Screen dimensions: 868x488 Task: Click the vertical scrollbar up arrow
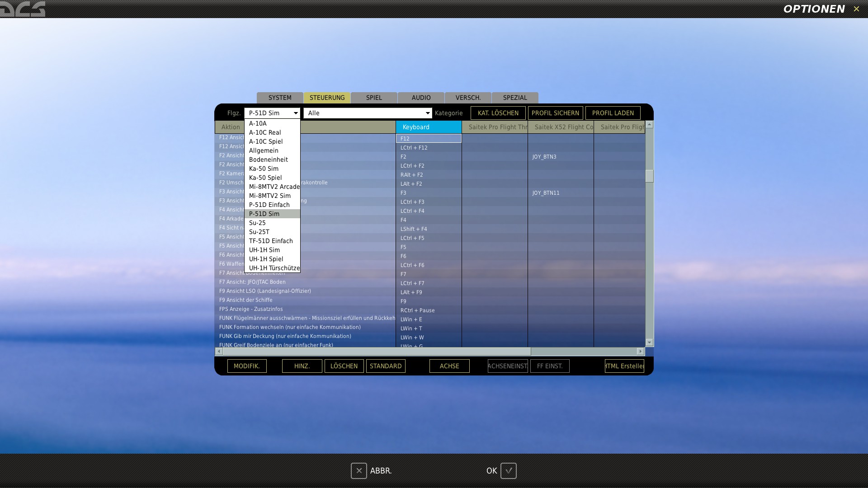coord(649,124)
